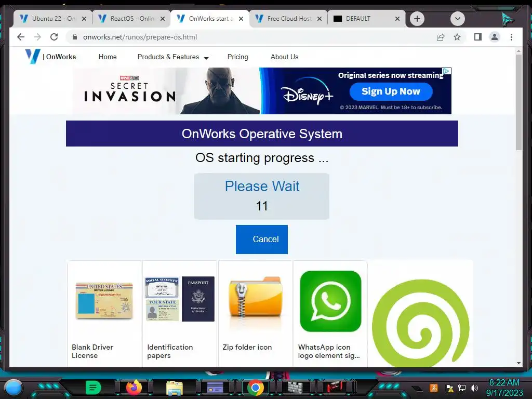This screenshot has width=532, height=399.
Task: Open the profile avatar icon
Action: [x=495, y=37]
